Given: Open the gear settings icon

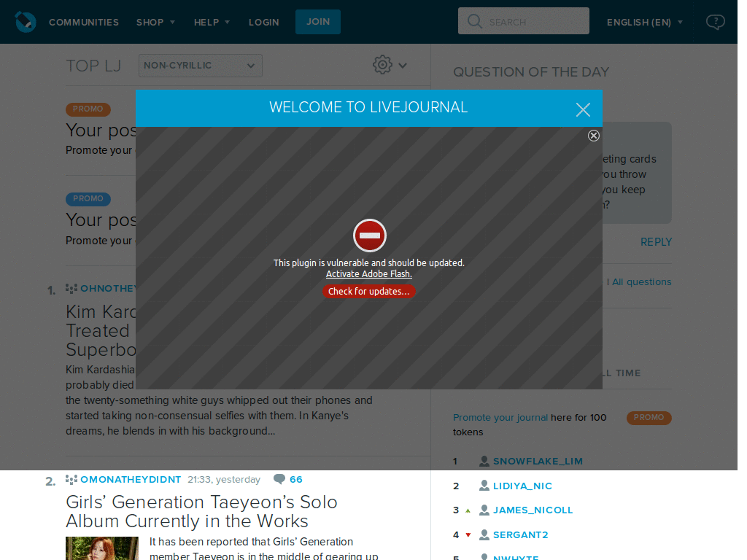Looking at the screenshot, I should coord(382,65).
